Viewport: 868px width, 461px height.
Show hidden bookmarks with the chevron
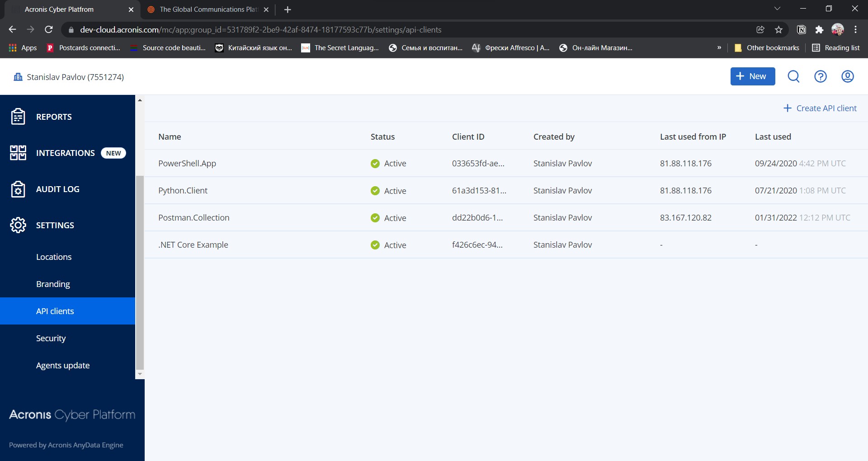click(x=719, y=47)
